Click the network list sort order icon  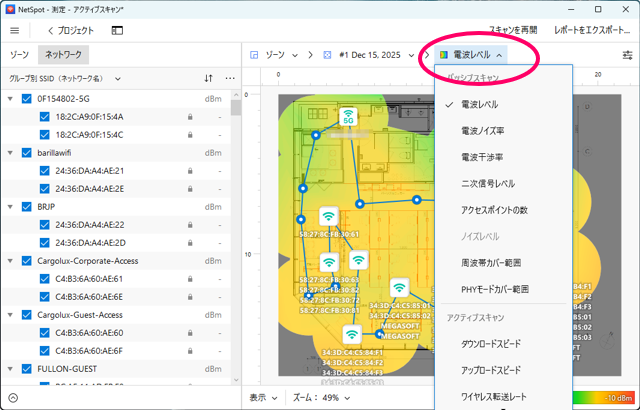pos(208,77)
